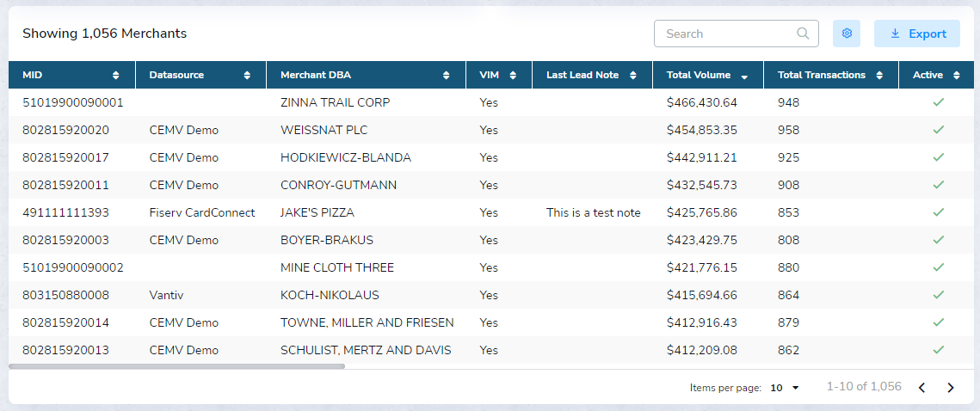The width and height of the screenshot is (980, 411).
Task: Click the search magnifier icon
Action: (x=803, y=34)
